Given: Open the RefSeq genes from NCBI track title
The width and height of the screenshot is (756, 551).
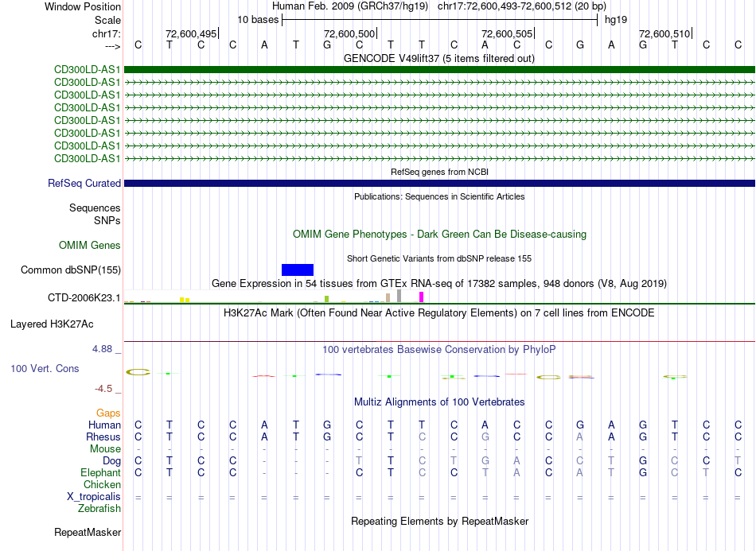Looking at the screenshot, I should tap(439, 172).
